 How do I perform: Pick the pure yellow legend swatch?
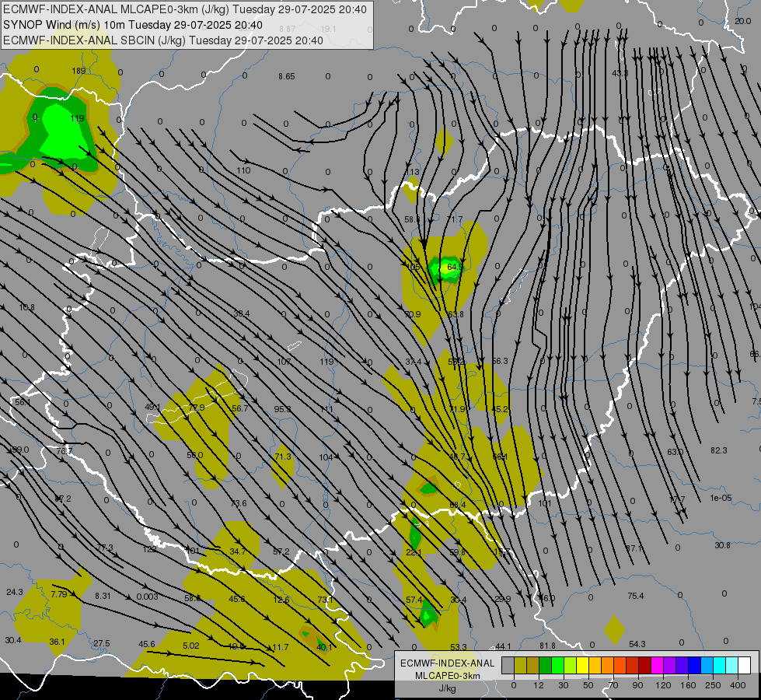pyautogui.click(x=582, y=665)
